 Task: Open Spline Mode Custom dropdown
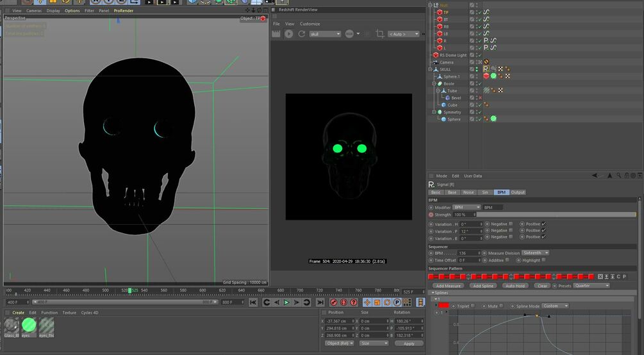pos(555,306)
